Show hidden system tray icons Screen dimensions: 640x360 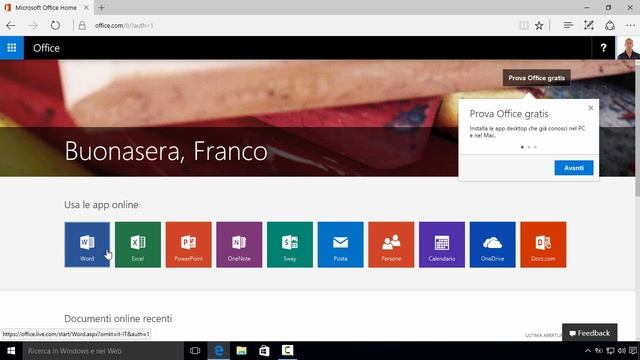click(588, 351)
